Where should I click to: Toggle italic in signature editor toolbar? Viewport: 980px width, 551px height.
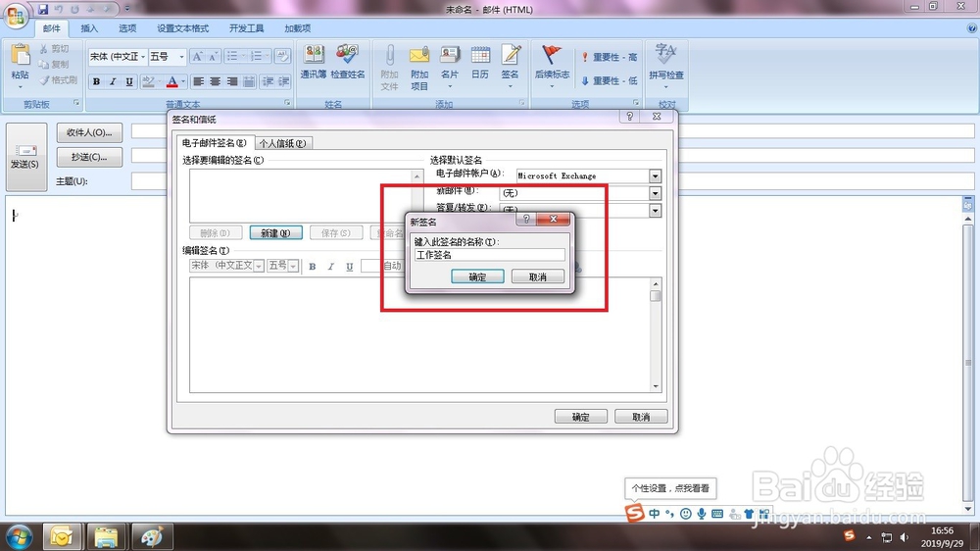point(330,267)
